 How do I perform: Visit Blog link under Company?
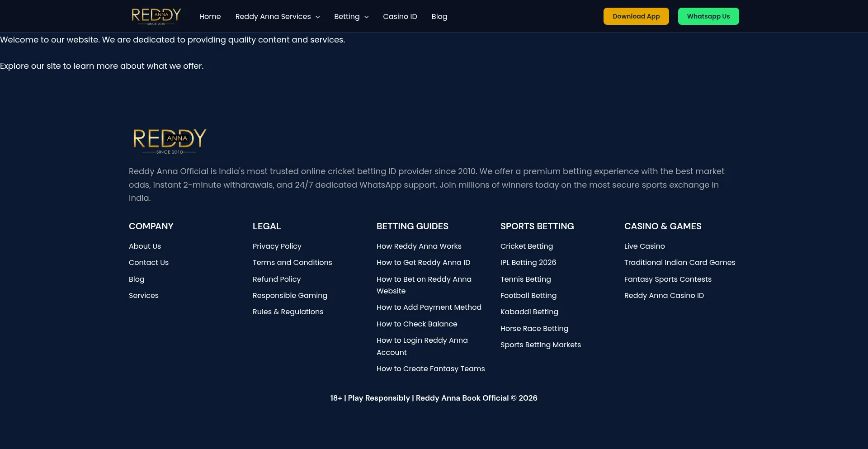coord(137,279)
